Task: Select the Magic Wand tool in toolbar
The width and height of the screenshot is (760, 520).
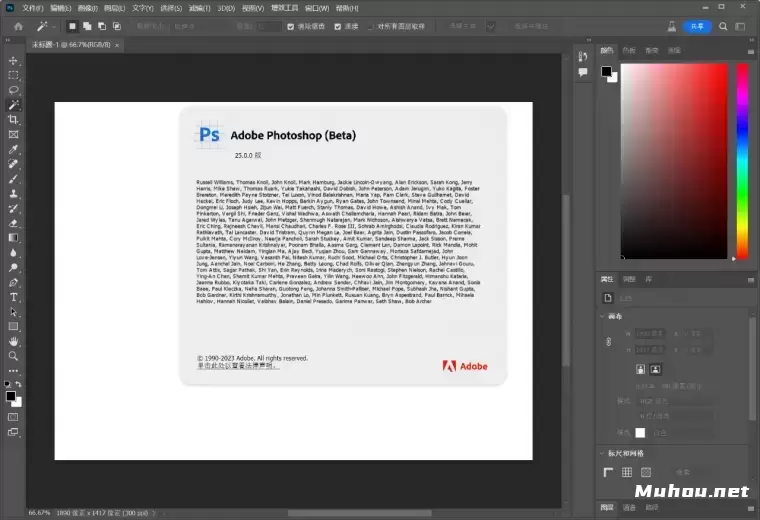Action: pyautogui.click(x=13, y=105)
